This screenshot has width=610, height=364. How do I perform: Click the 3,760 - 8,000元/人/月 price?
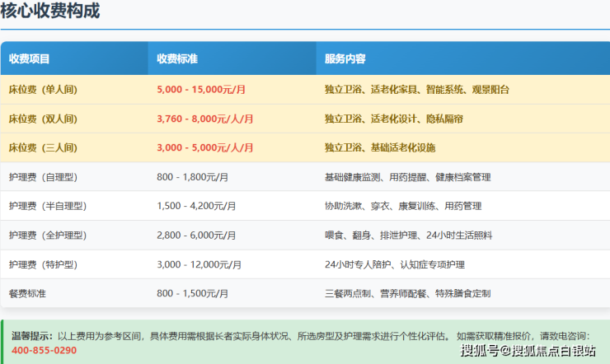[x=205, y=119]
